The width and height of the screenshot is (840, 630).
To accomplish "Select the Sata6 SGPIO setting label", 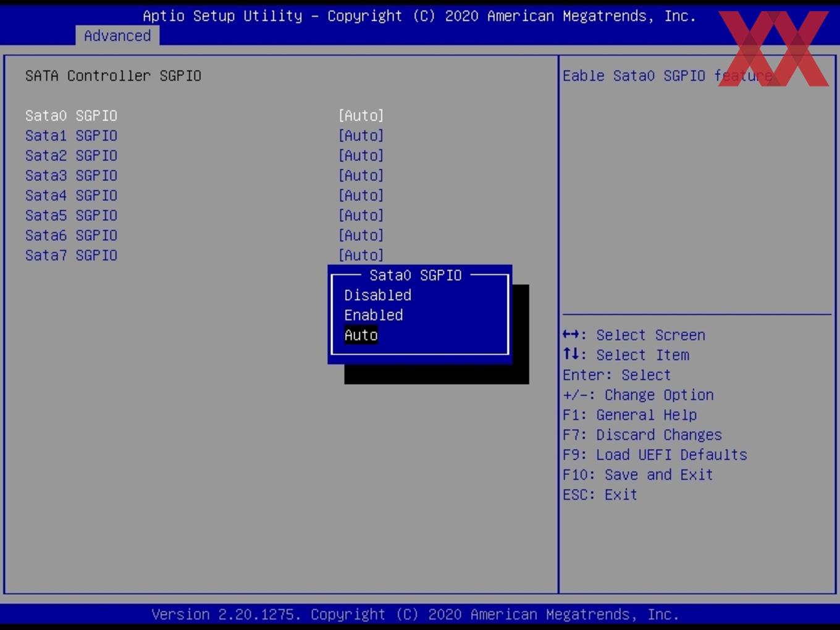I will (x=71, y=235).
